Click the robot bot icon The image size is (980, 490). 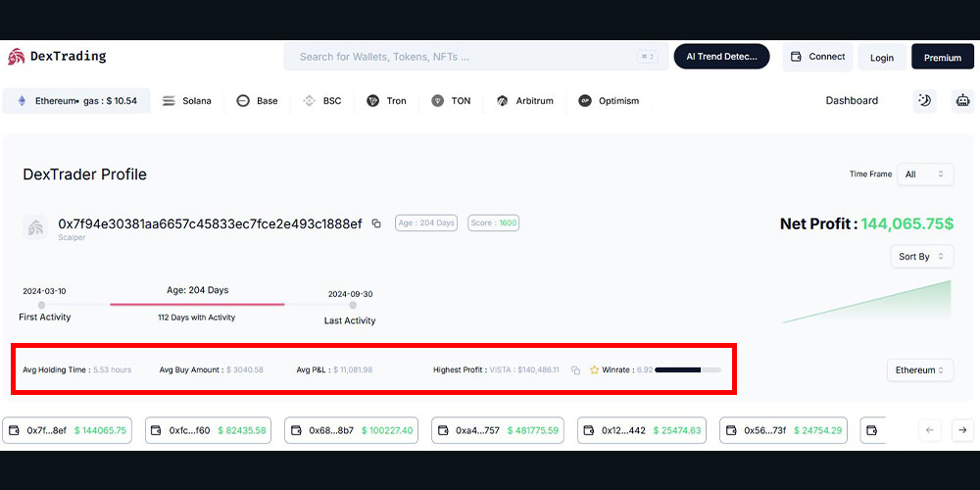[962, 101]
